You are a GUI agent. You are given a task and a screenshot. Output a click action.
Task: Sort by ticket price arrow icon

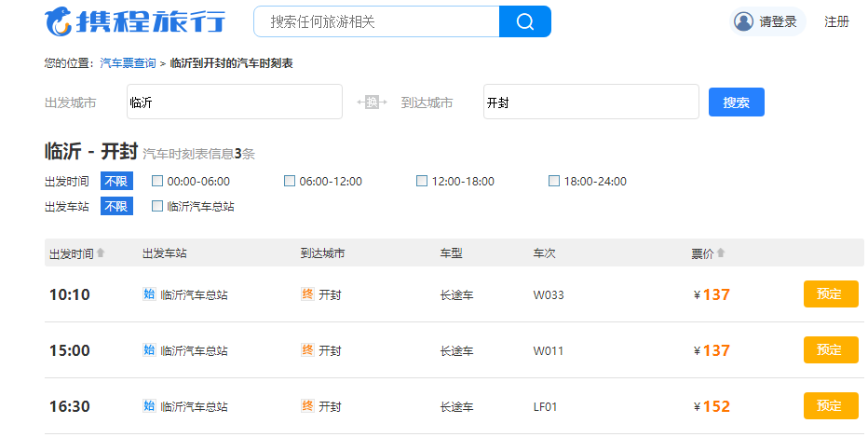point(720,253)
